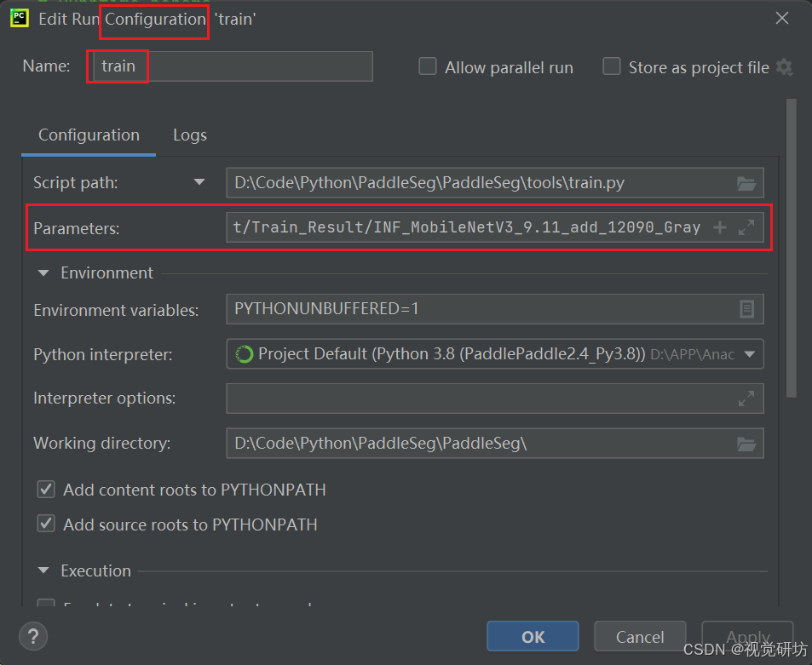Collapse the Environment section

tap(43, 272)
